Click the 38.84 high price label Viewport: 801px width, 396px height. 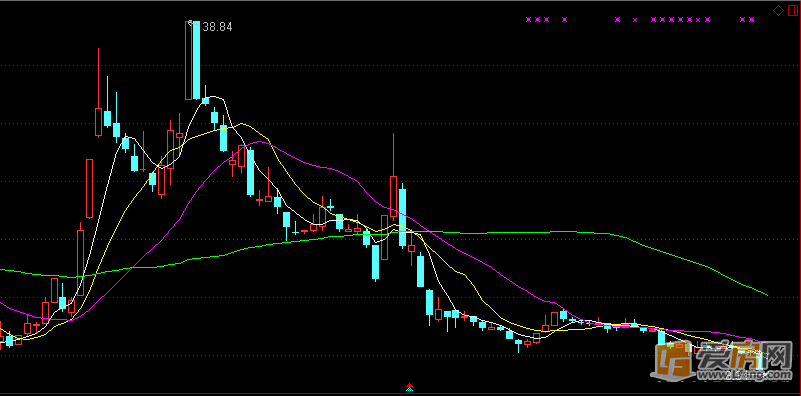tap(218, 27)
